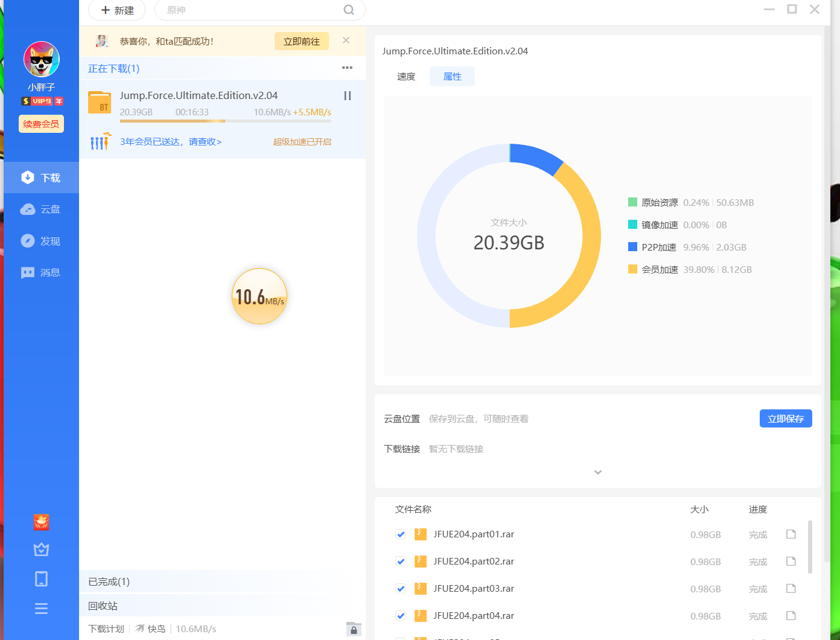
Task: Open the private folder lock icon
Action: 354,629
